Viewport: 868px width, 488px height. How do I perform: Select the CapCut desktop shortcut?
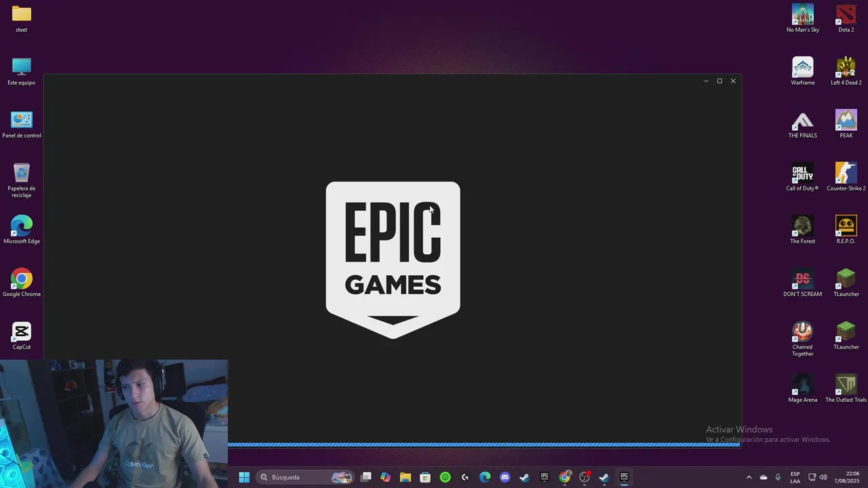tap(22, 335)
